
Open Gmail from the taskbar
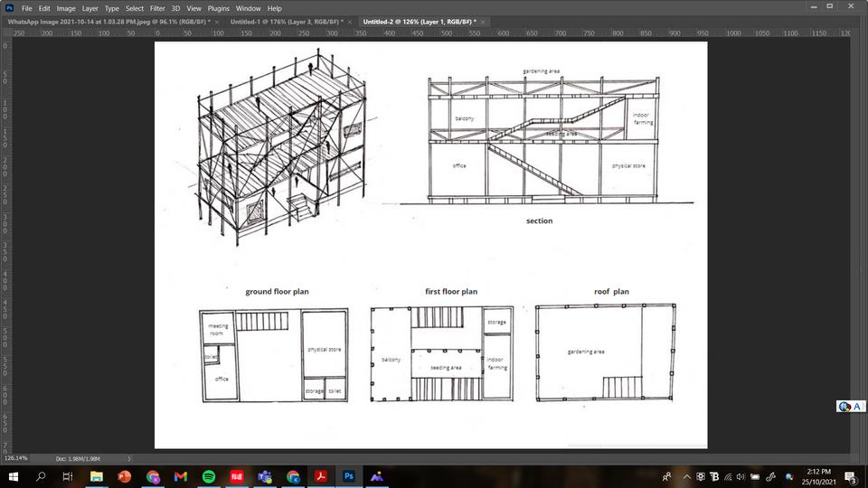[x=181, y=476]
